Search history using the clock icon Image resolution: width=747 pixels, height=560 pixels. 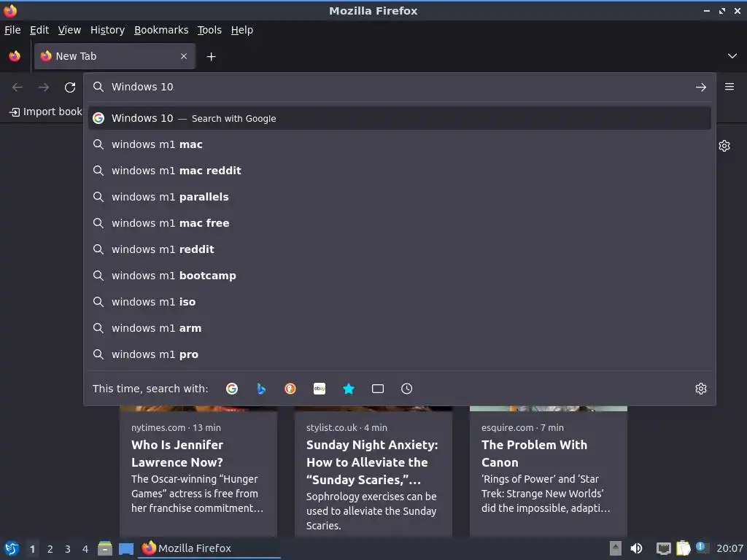(407, 389)
